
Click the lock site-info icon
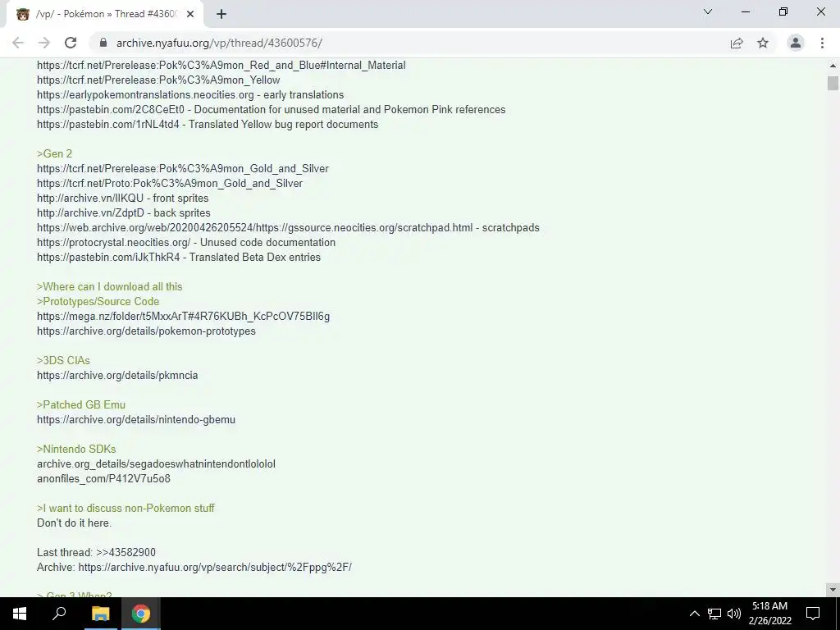click(x=103, y=43)
